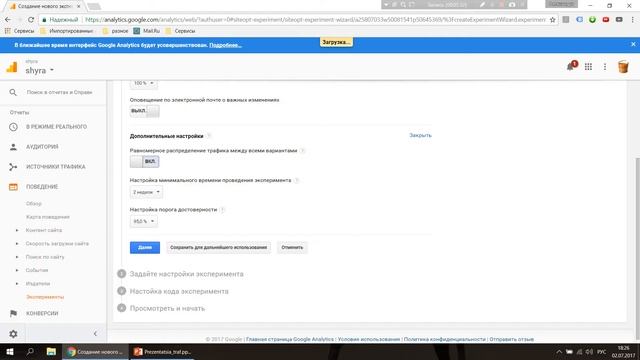Image resolution: width=640 pixels, height=360 pixels.
Task: Click the Отменить button
Action: (x=292, y=248)
